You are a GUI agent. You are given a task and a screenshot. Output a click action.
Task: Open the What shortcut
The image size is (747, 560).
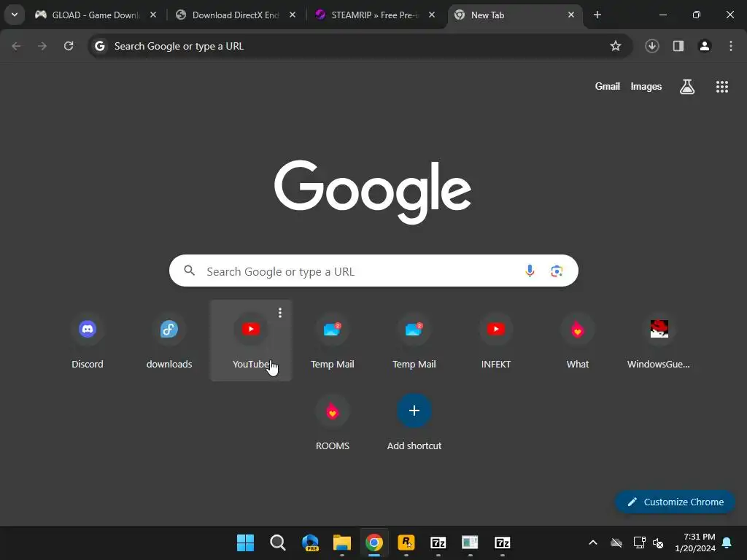click(578, 341)
